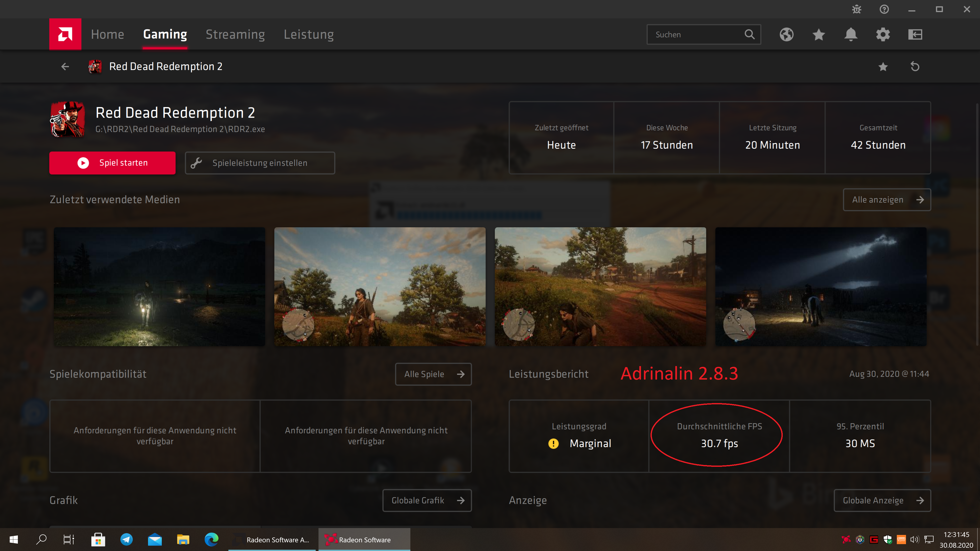This screenshot has height=551, width=980.
Task: Open the favorites star icon in the toolbar
Action: tap(818, 34)
